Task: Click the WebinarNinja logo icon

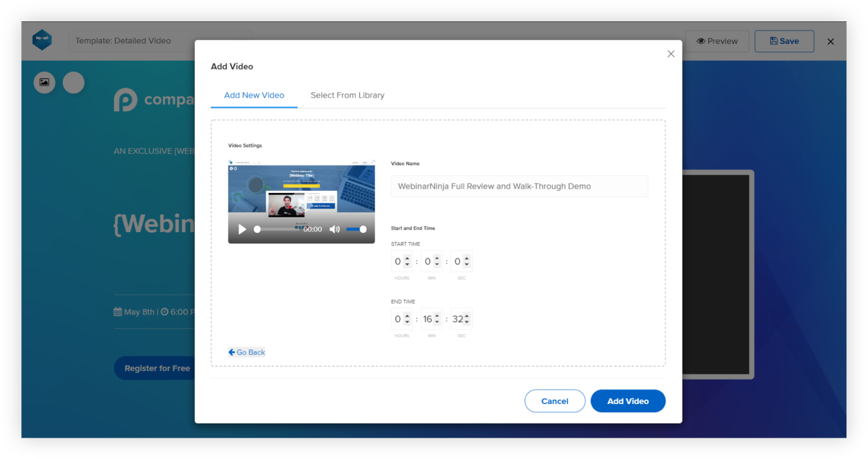Action: tap(42, 40)
